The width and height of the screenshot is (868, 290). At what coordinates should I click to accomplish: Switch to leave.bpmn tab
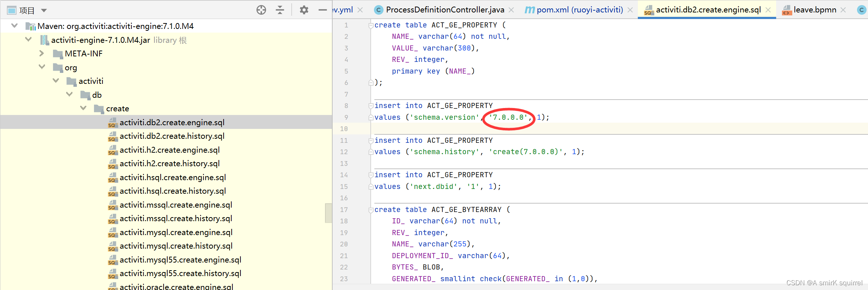point(815,10)
